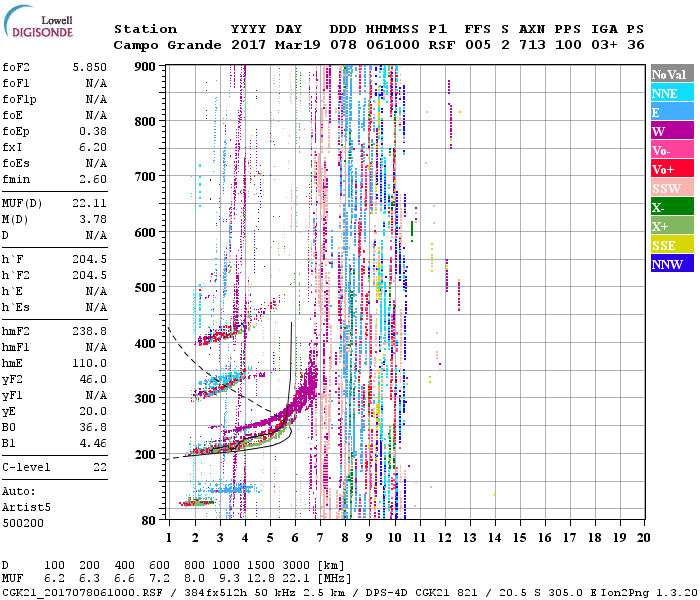
Task: Select the Vo- pink legend entry
Action: tap(672, 150)
